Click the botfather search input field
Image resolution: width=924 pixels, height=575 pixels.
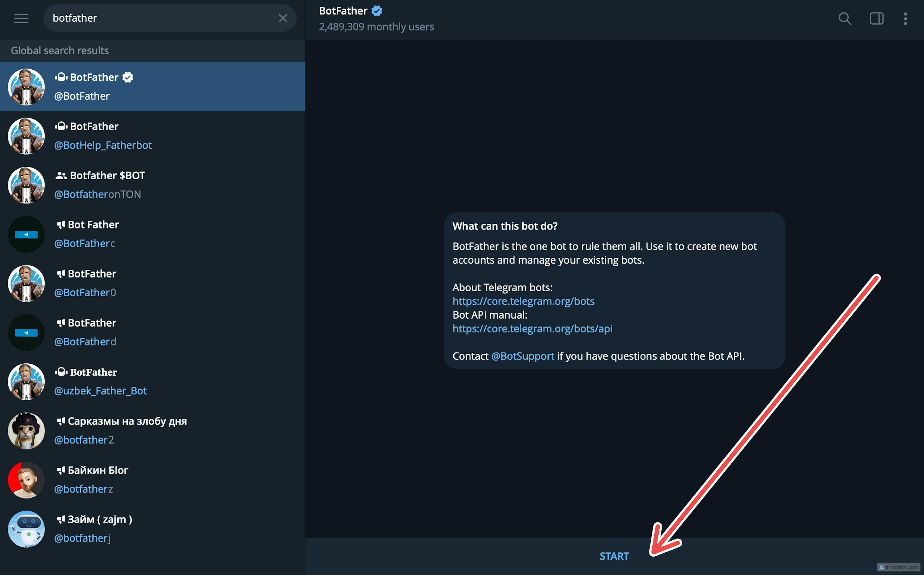(x=169, y=18)
